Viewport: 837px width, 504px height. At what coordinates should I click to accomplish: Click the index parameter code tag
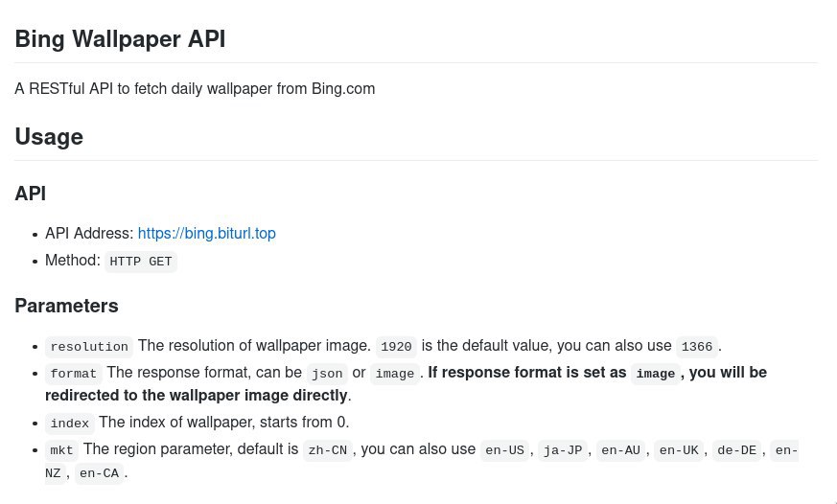pos(70,424)
